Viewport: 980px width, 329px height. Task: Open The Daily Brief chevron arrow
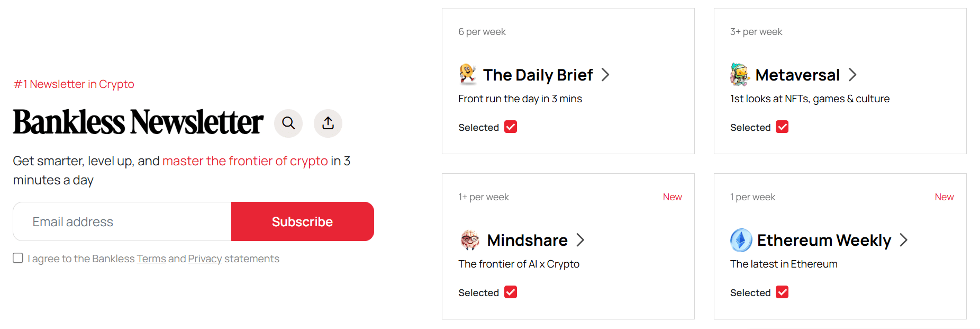point(605,75)
